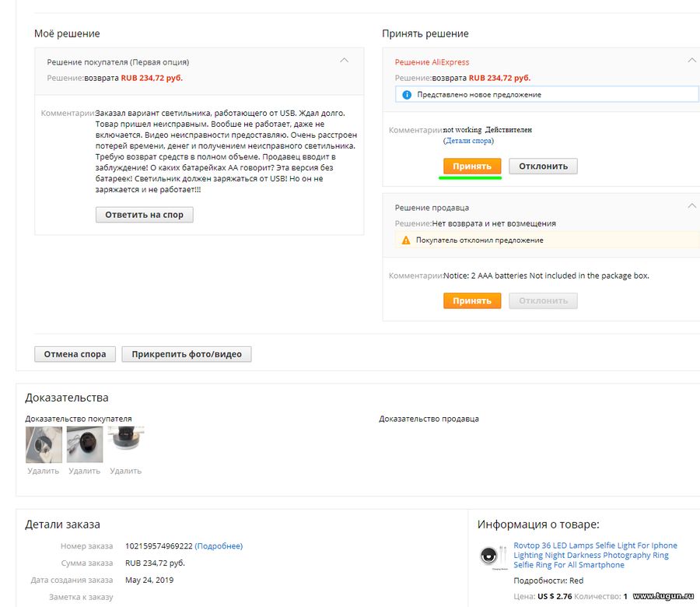
Task: Click Прикрепить фото/видео button
Action: point(187,354)
